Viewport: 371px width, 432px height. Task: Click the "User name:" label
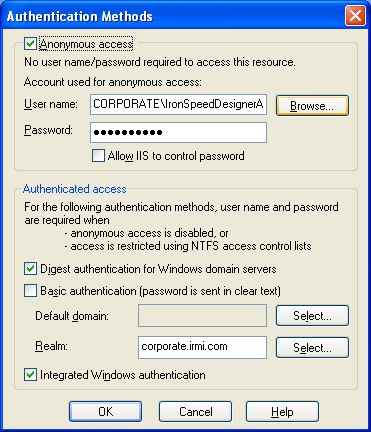click(51, 104)
